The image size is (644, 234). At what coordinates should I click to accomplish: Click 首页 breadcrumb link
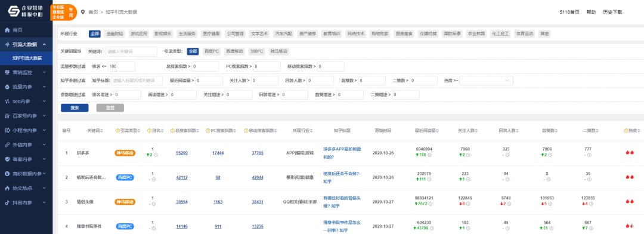coord(93,12)
